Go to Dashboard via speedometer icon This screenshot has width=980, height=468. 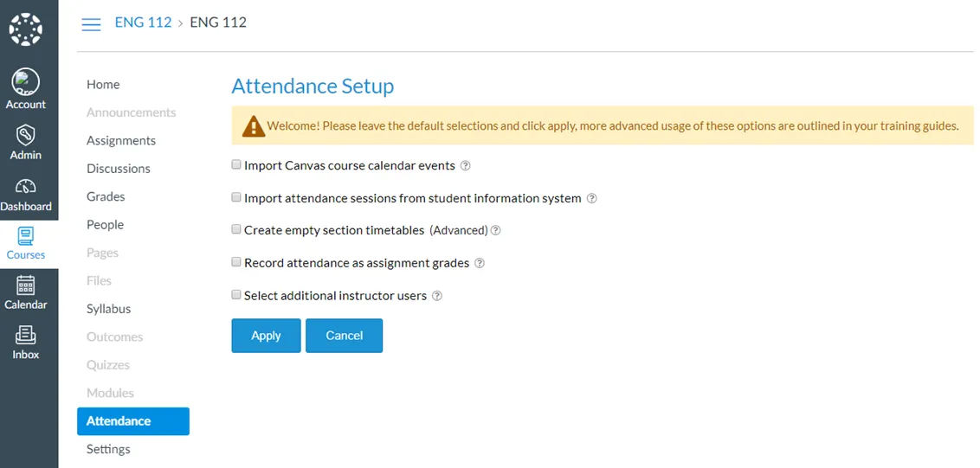click(x=26, y=186)
